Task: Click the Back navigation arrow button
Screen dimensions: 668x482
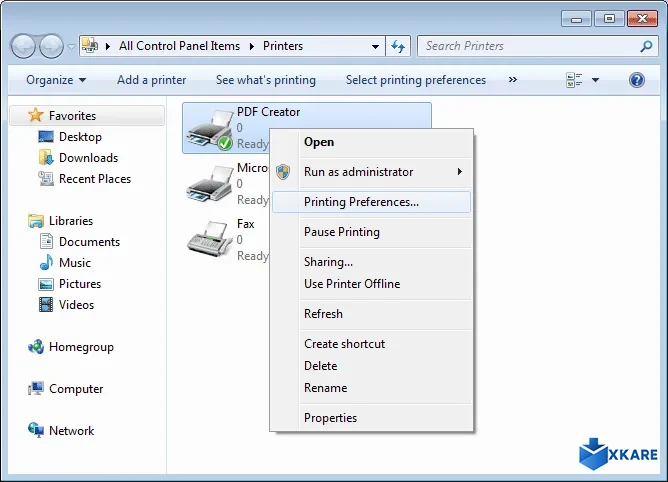Action: click(23, 46)
